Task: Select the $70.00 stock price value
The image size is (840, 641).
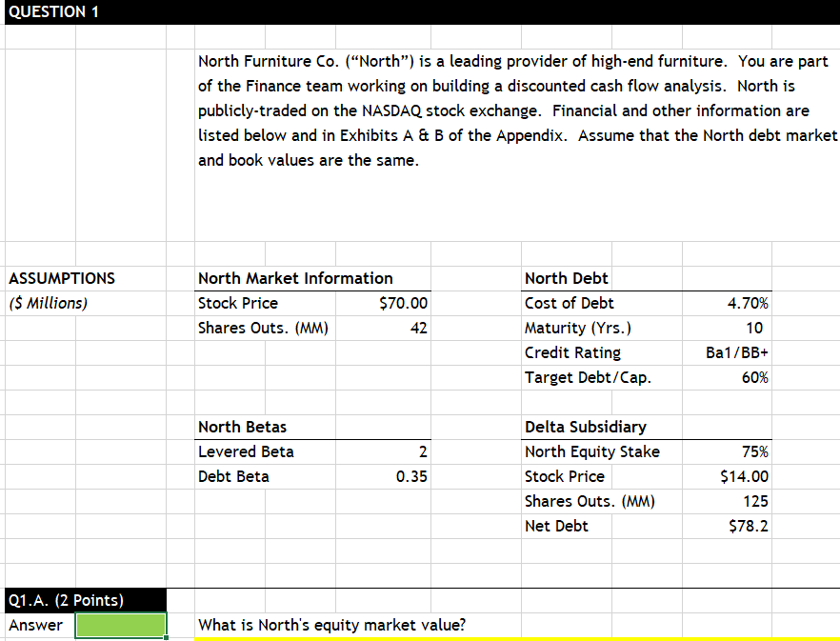Action: click(404, 303)
